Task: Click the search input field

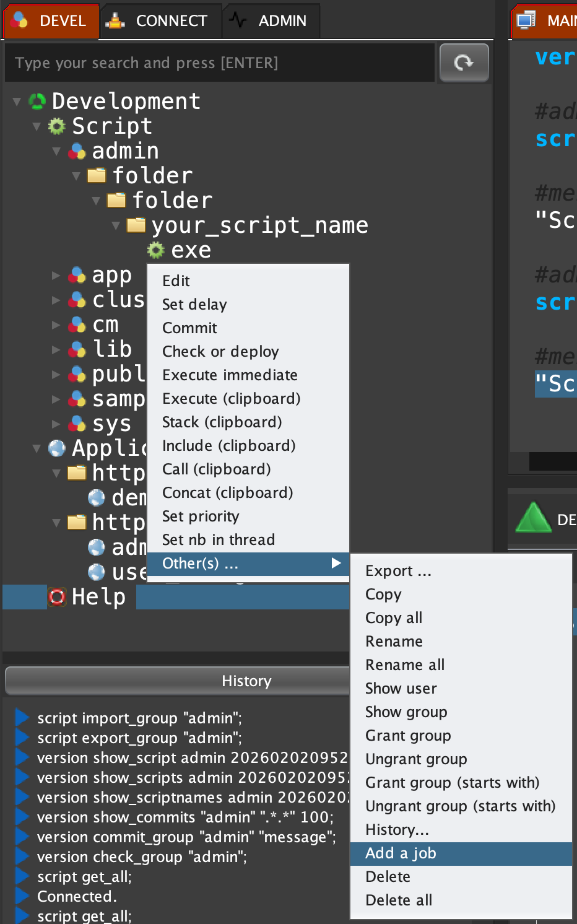Action: point(219,63)
